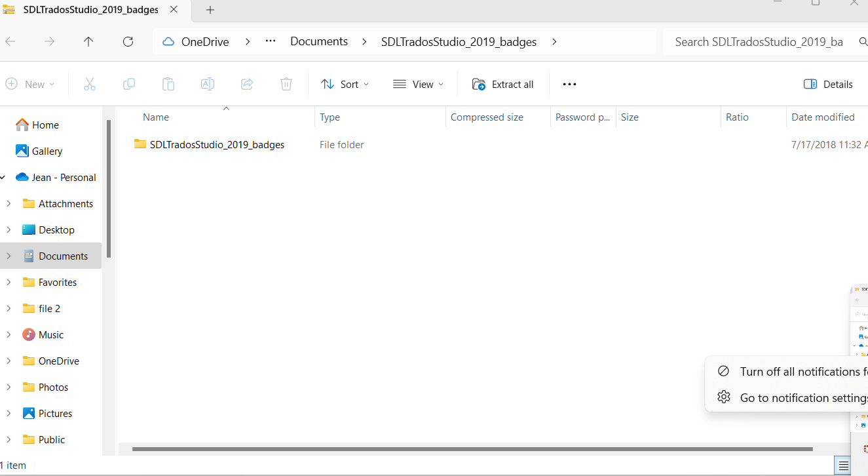Image resolution: width=868 pixels, height=476 pixels.
Task: Click Extract all button
Action: [503, 84]
